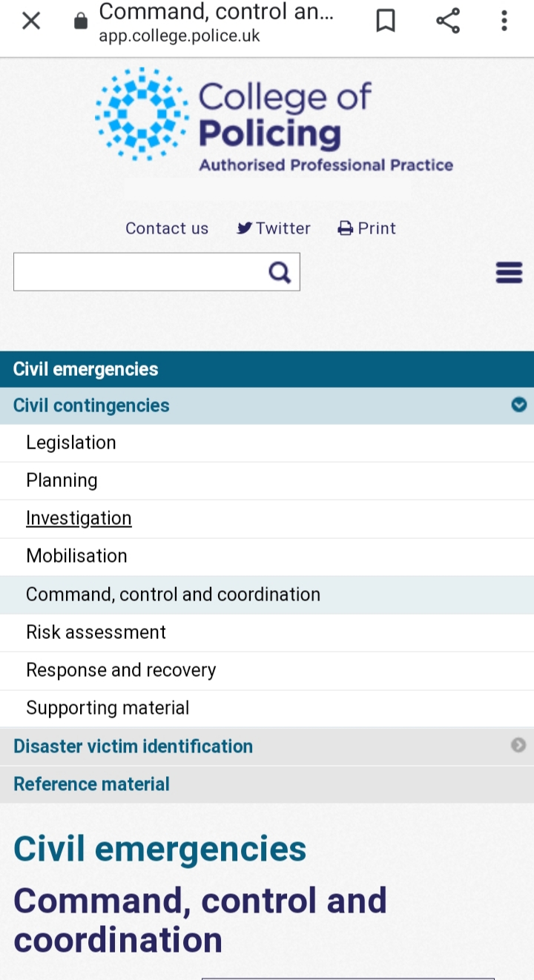Select Legislation in the side menu
Screen dimensions: 534x980
(71, 443)
